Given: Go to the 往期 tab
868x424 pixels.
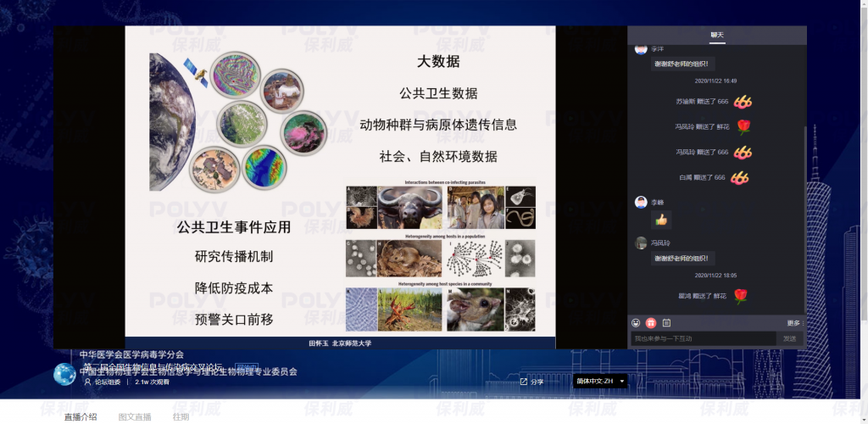Looking at the screenshot, I should [181, 416].
